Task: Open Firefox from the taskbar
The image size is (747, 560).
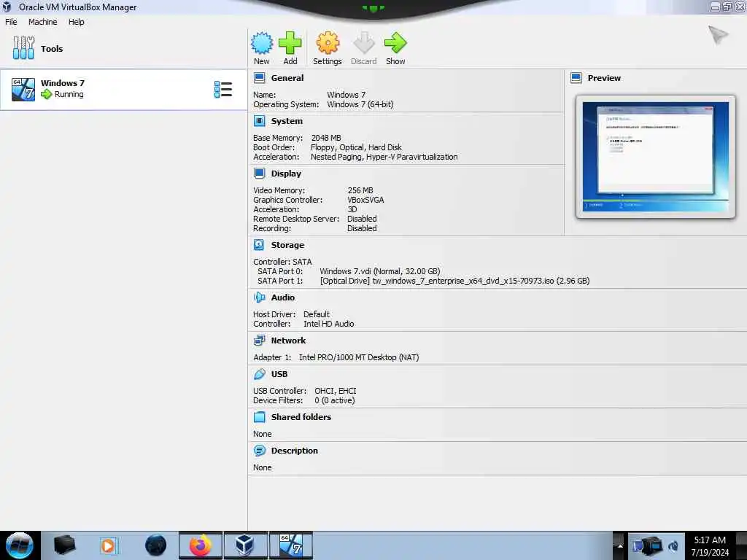Action: point(201,545)
